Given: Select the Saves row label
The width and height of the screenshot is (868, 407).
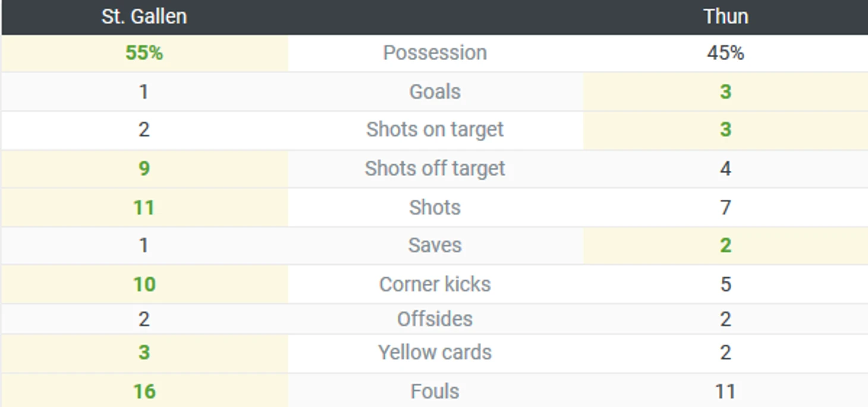Looking at the screenshot, I should (435, 245).
